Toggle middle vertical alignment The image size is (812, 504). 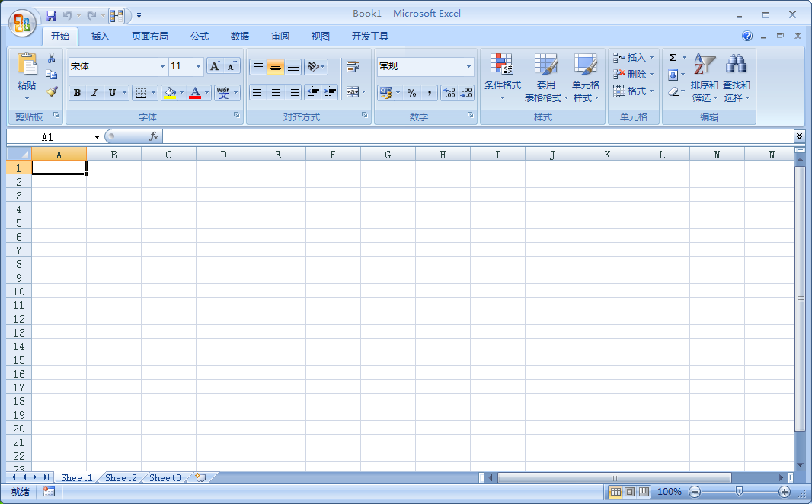coord(276,66)
